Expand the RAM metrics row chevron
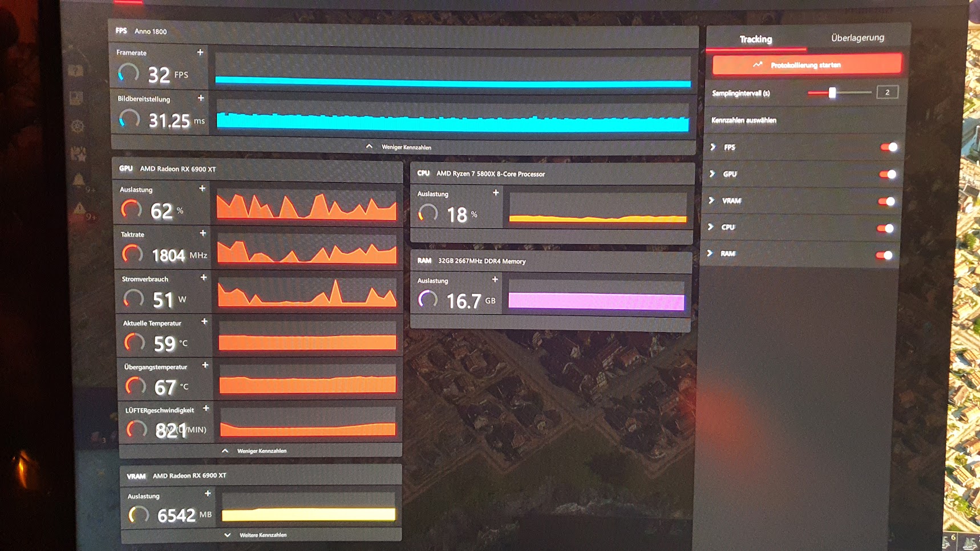This screenshot has width=980, height=551. (710, 253)
